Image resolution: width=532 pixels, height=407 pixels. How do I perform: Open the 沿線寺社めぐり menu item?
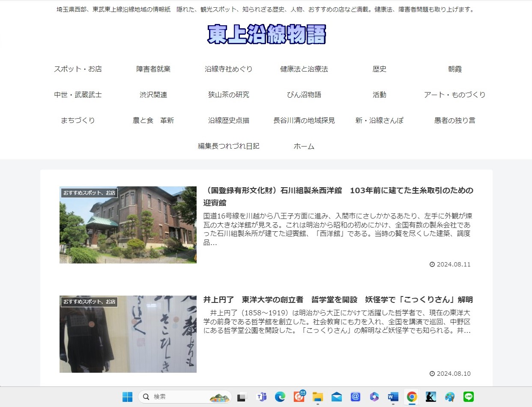coord(229,69)
